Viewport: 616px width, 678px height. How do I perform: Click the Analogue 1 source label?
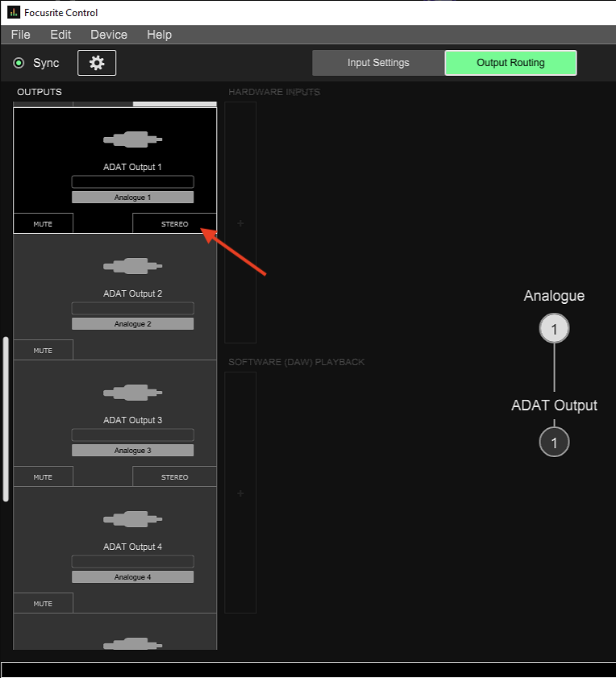133,198
